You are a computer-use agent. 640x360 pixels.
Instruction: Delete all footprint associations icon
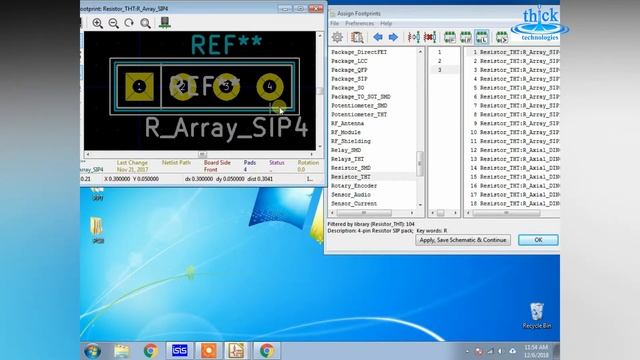point(430,37)
